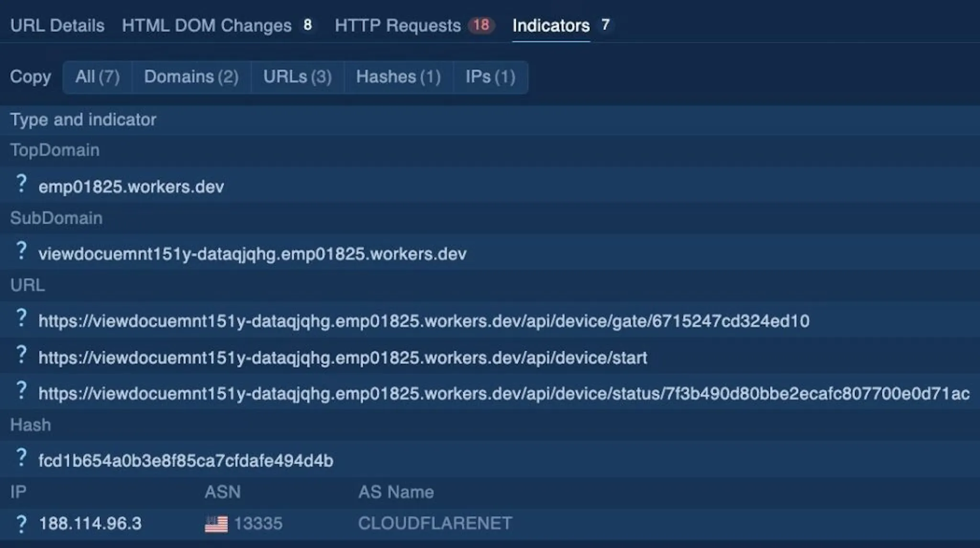Click the Type and indicator column header
Viewport: 980px width, 548px height.
[83, 120]
